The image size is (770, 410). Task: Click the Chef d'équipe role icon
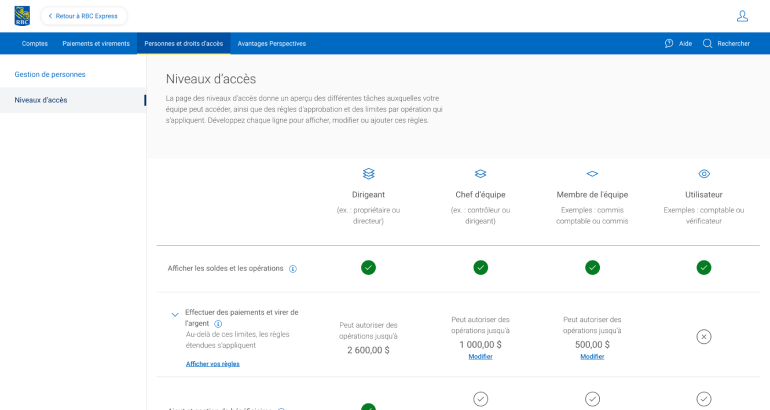coord(480,174)
